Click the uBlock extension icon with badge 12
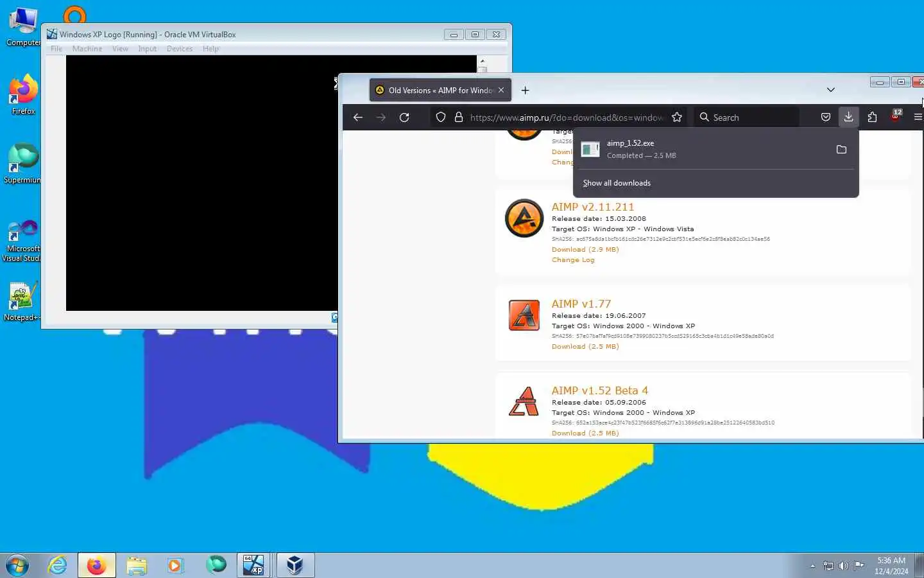 (x=896, y=116)
